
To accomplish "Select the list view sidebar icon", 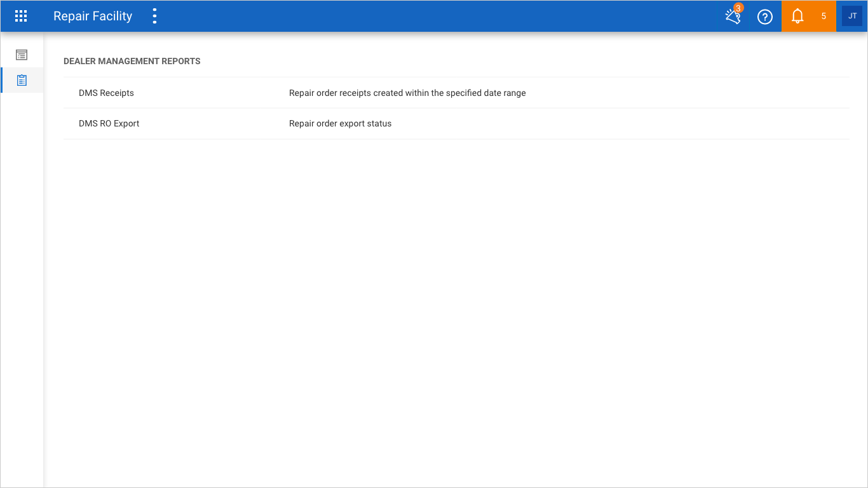I will (22, 55).
